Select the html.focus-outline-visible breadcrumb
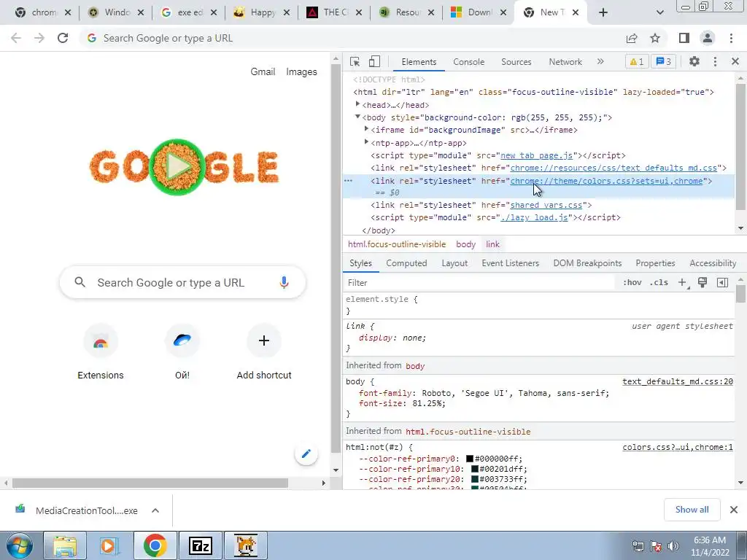This screenshot has height=560, width=747. coord(397,244)
